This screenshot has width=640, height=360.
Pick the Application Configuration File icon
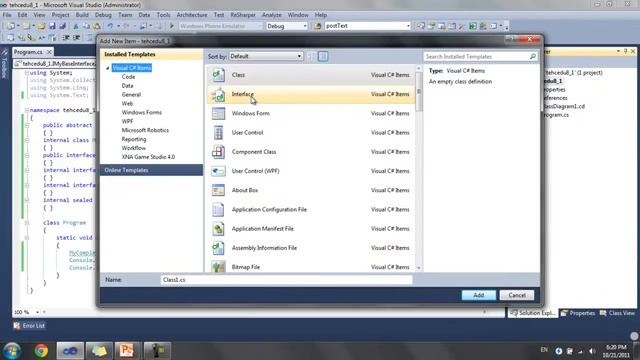(x=218, y=209)
